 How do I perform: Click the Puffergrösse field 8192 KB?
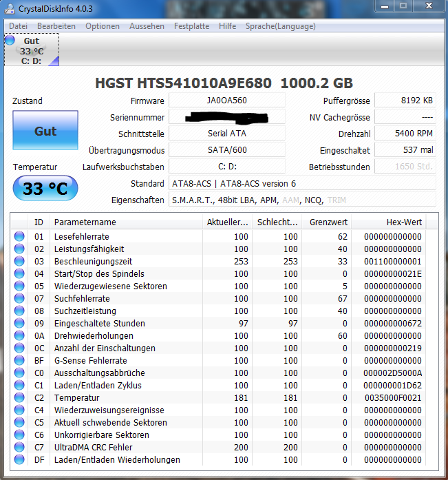[x=405, y=101]
